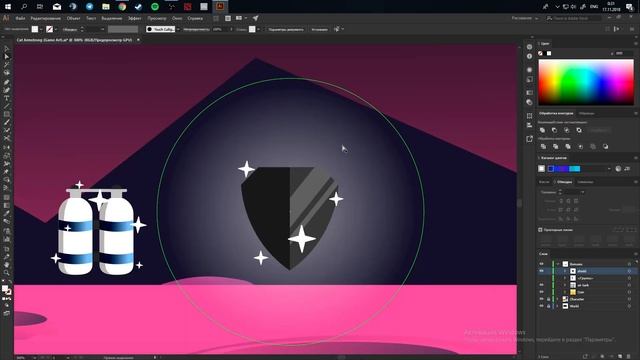Image resolution: width=640 pixels, height=360 pixels.
Task: Open the Color Guide harmony rules dropdown
Action: (609, 169)
